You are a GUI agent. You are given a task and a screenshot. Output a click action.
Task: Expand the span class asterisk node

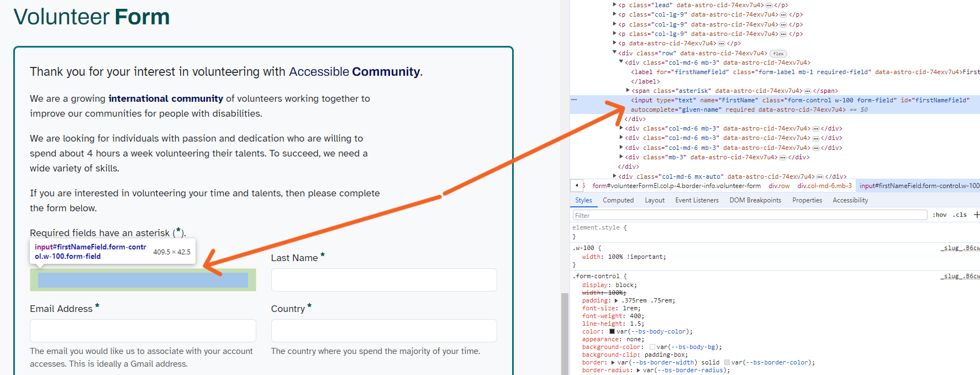[x=628, y=90]
